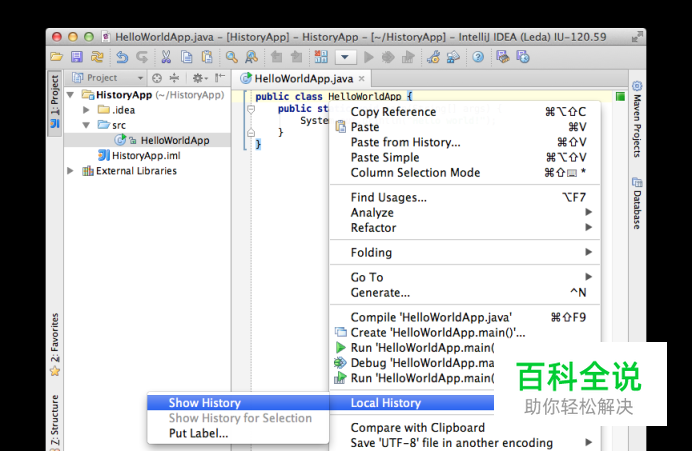Viewport: 692px width, 451px height.
Task: Open Project Structure toolbar icon
Action: [453, 57]
